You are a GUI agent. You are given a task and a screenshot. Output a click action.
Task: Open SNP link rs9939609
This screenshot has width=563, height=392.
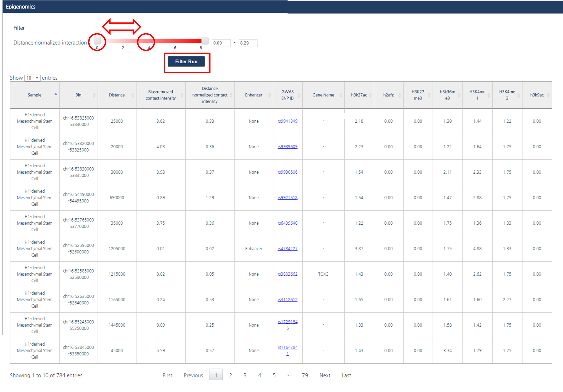coord(288,147)
